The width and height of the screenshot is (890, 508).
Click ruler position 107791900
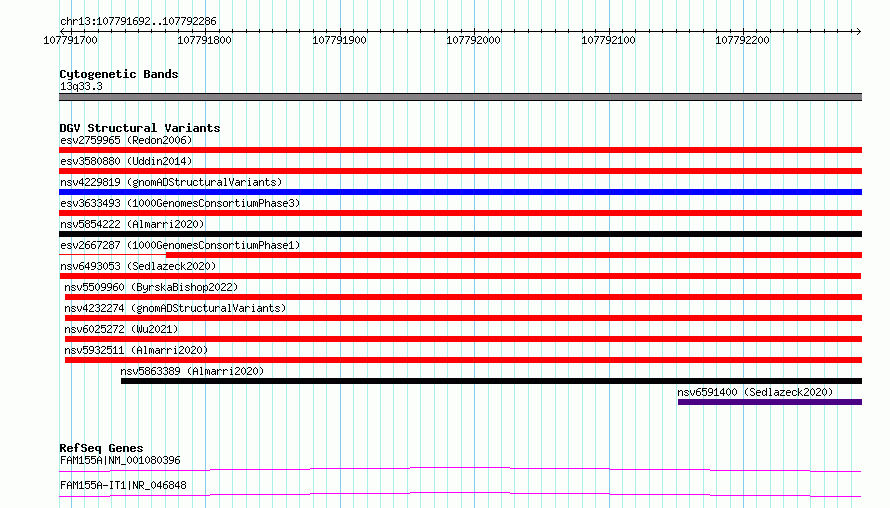pyautogui.click(x=339, y=40)
